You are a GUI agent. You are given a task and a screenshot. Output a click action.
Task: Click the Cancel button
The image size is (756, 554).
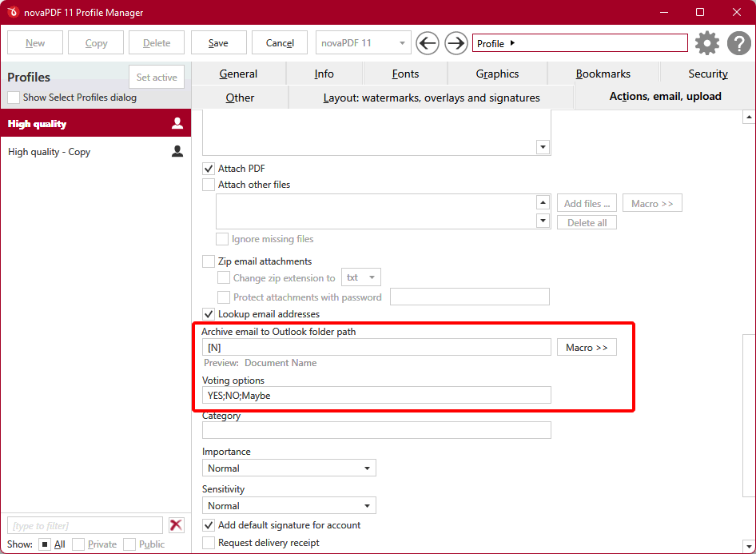[x=280, y=43]
